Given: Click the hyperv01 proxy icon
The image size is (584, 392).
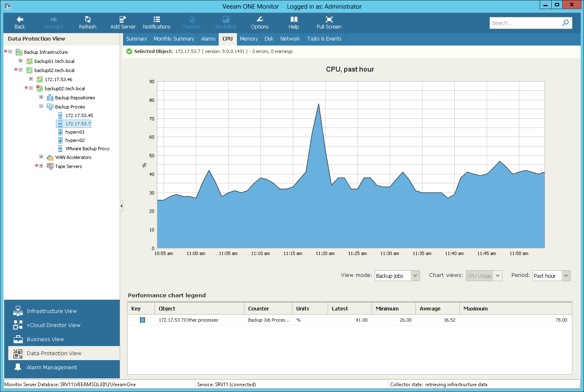Looking at the screenshot, I should [x=60, y=132].
